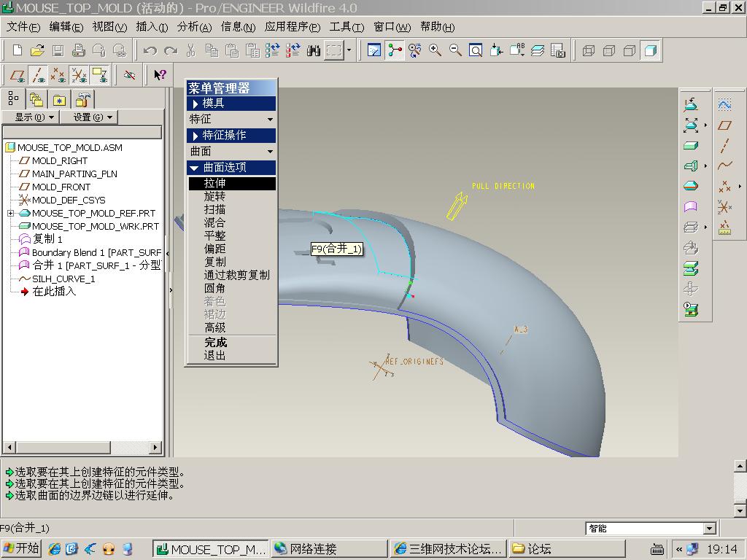Open 插入 menu
The image size is (747, 560).
152,27
